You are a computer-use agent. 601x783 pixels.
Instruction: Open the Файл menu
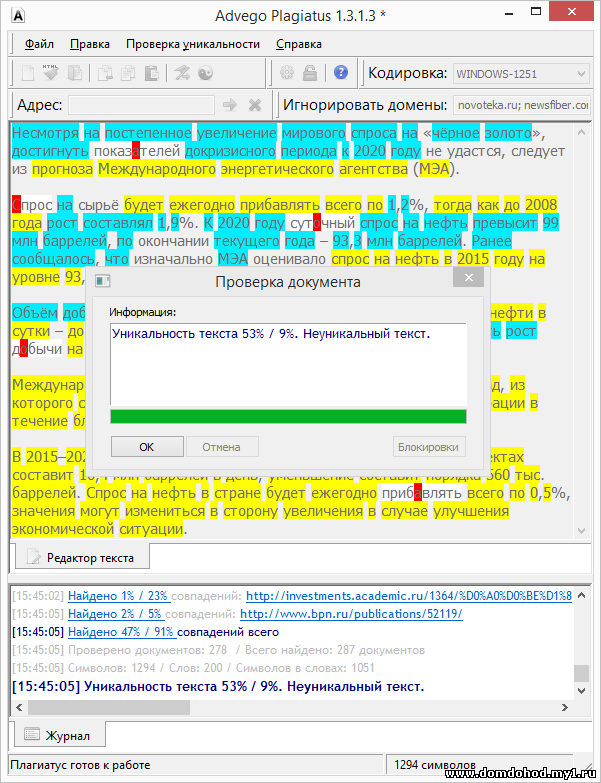tap(39, 44)
